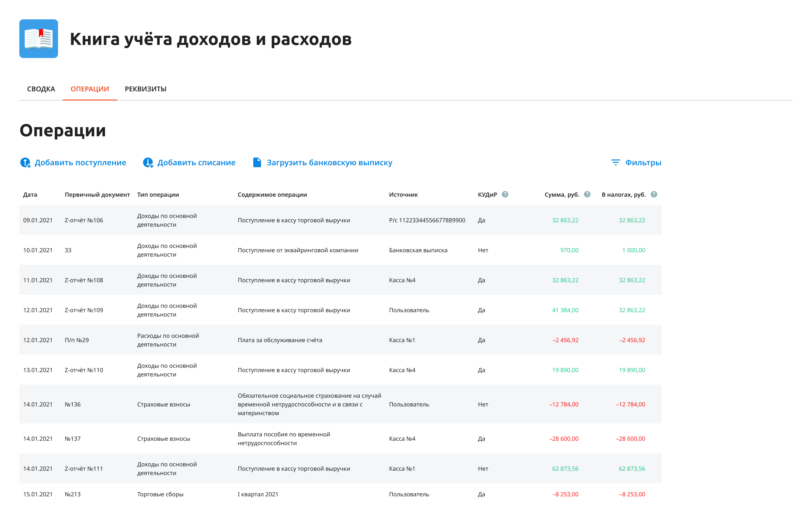
Task: Click Сумма value 62 873,56
Action: pyautogui.click(x=565, y=469)
